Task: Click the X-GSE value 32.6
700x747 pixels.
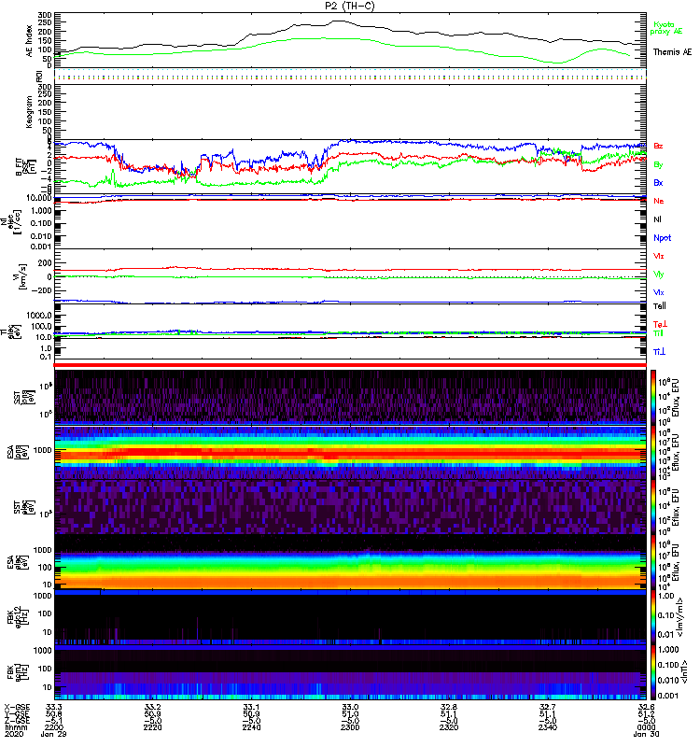Action: [646, 707]
